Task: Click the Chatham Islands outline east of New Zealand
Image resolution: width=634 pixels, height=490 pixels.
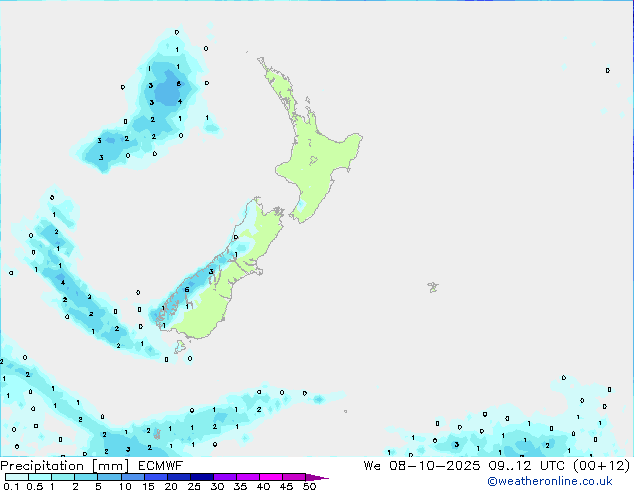Action: pos(433,287)
